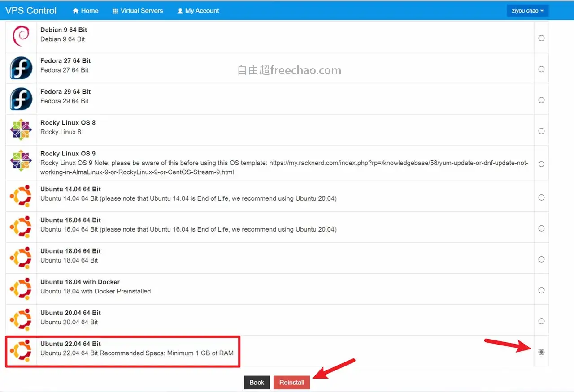
Task: Select the Ubuntu 14.04 64 Bit radio button
Action: [x=541, y=197]
